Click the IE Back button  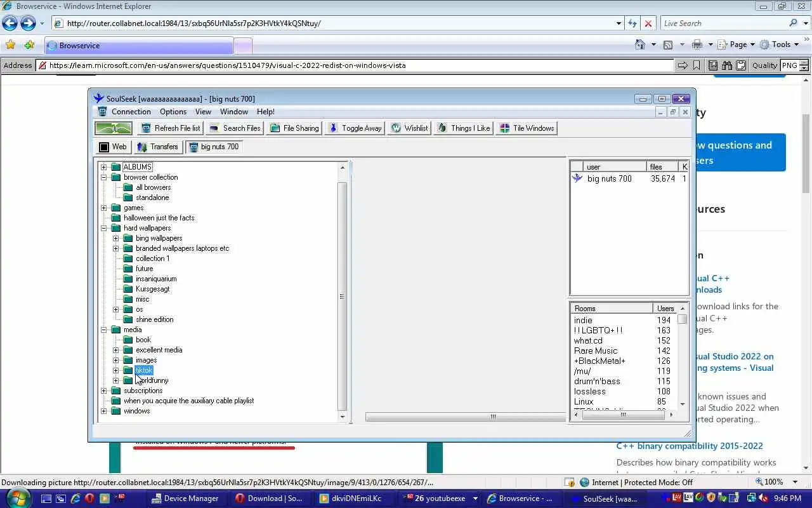(10, 23)
